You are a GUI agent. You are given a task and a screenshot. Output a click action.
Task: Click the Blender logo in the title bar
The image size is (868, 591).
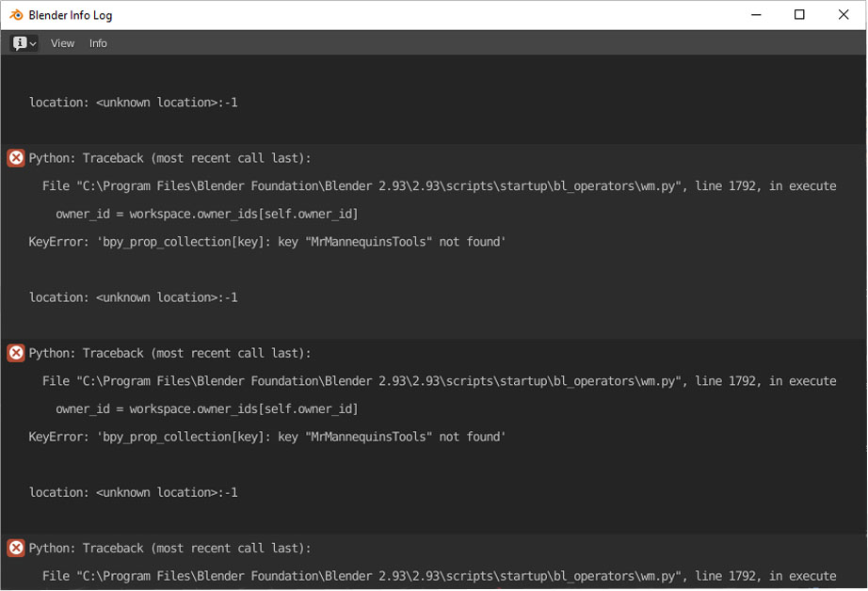(x=16, y=15)
